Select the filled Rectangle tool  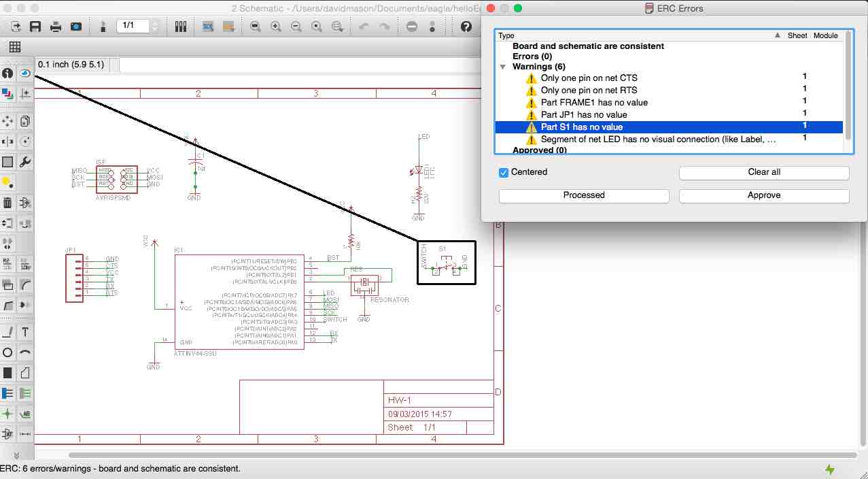click(x=7, y=373)
